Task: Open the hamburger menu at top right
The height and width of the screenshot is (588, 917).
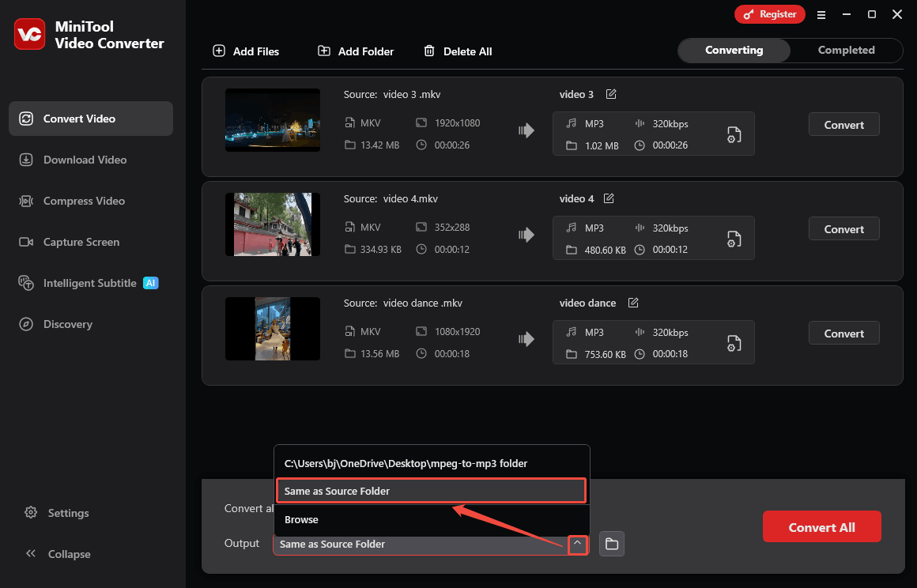Action: point(821,14)
